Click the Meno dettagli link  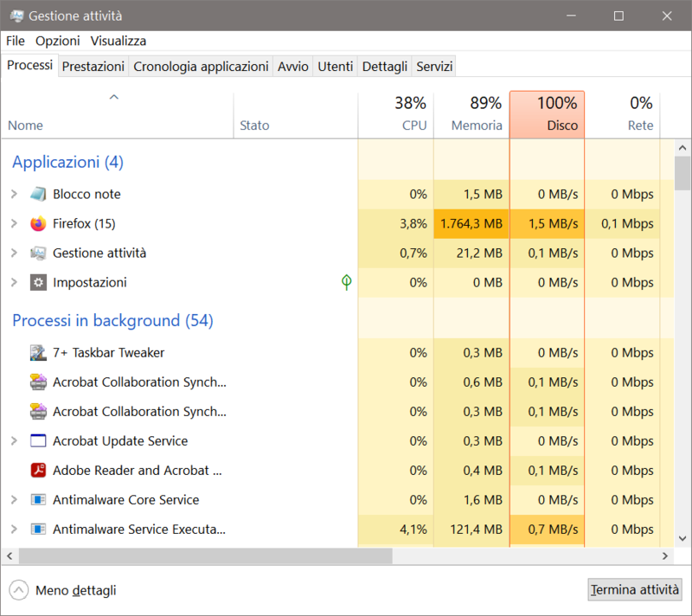76,590
